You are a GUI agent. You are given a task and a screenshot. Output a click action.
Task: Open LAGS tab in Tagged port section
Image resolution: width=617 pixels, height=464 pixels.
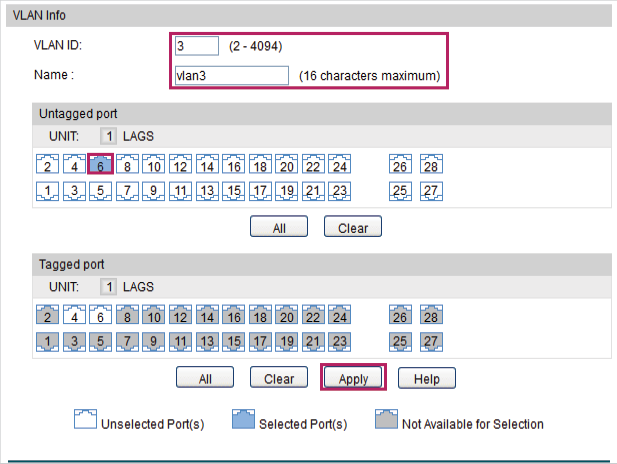tap(138, 287)
